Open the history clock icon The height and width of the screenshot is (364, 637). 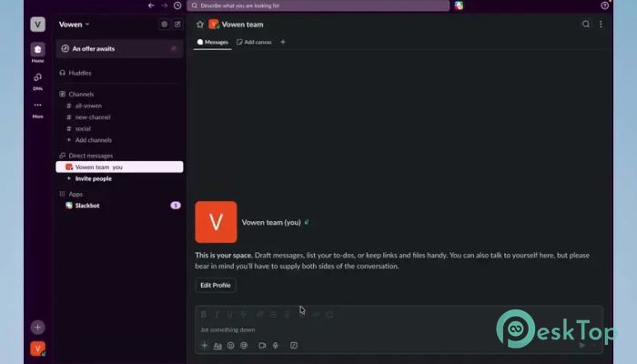click(x=177, y=5)
